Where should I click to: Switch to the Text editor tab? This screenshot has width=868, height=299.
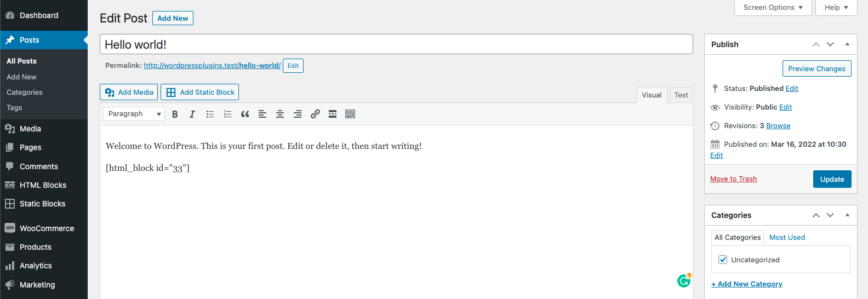pyautogui.click(x=681, y=95)
